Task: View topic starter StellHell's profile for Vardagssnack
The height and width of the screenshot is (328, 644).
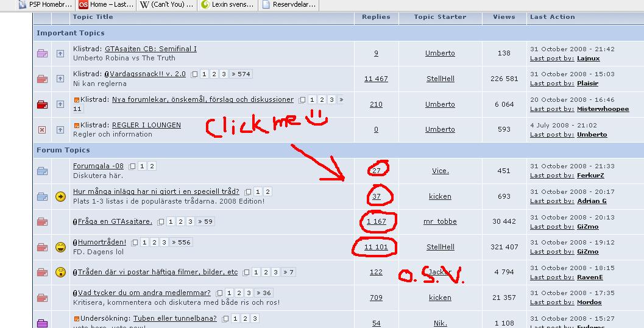Action: [x=441, y=79]
